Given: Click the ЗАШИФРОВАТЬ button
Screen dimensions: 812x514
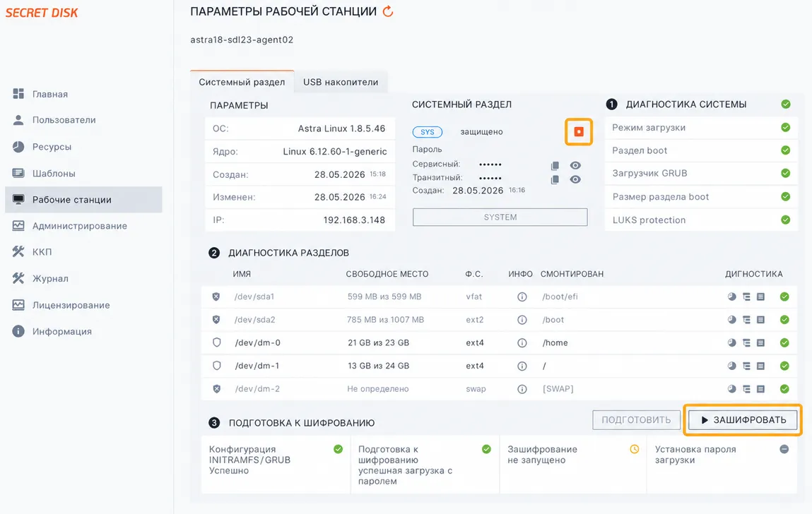Looking at the screenshot, I should click(743, 420).
